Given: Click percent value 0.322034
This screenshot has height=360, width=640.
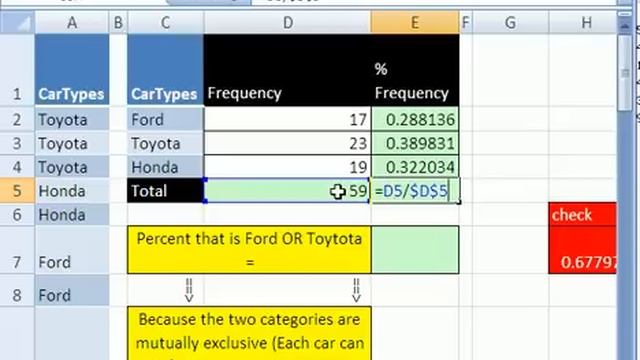Looking at the screenshot, I should 415,167.
